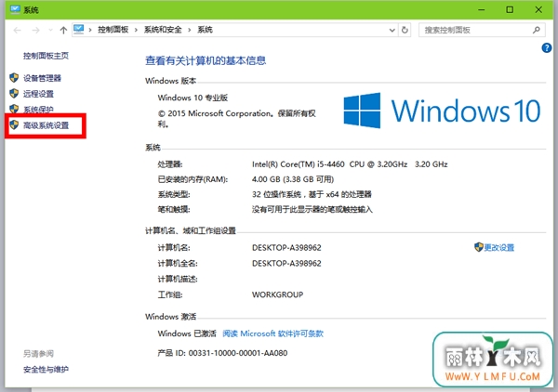Go up one level with up arrow
Image resolution: width=558 pixels, height=392 pixels.
[63, 31]
